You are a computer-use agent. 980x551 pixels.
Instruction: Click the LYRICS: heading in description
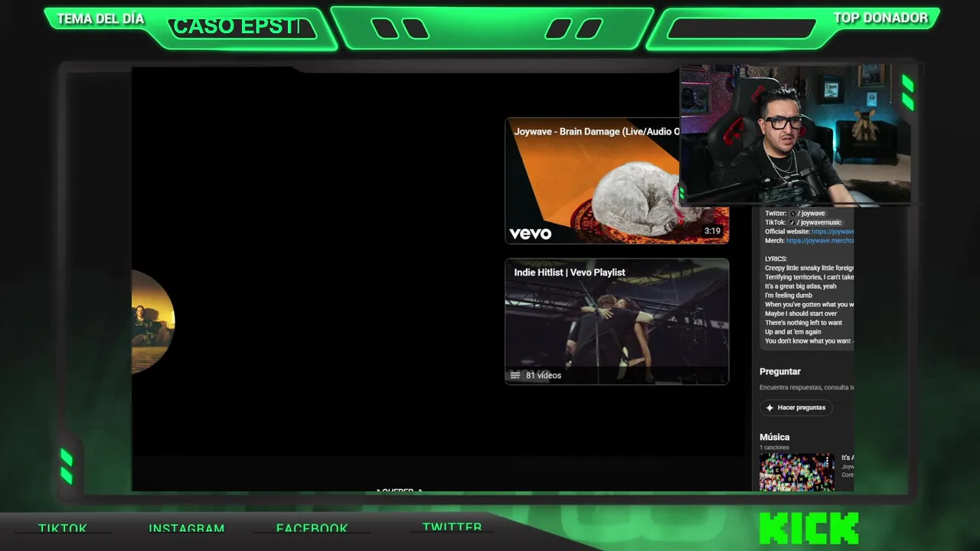point(776,259)
